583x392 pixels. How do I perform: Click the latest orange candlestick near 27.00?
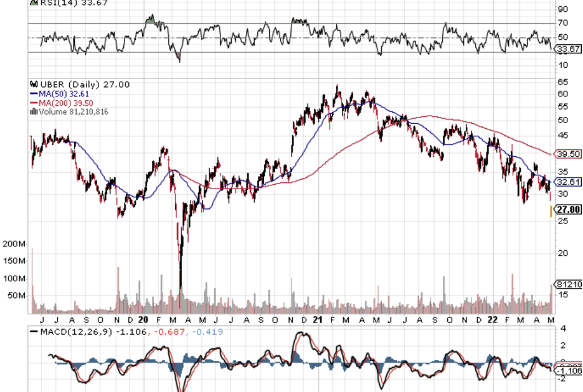pos(551,211)
